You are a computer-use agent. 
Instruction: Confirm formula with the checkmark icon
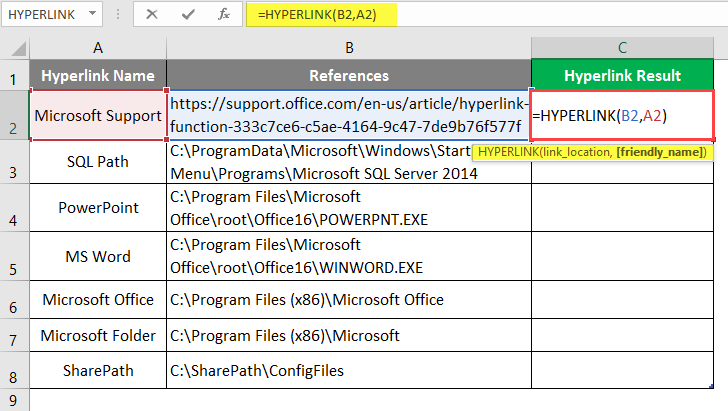[x=188, y=14]
